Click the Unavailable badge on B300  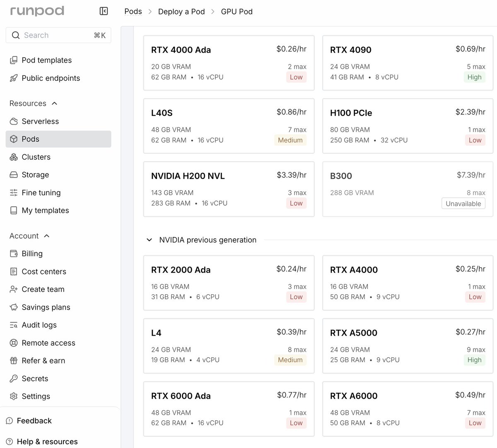pos(463,203)
